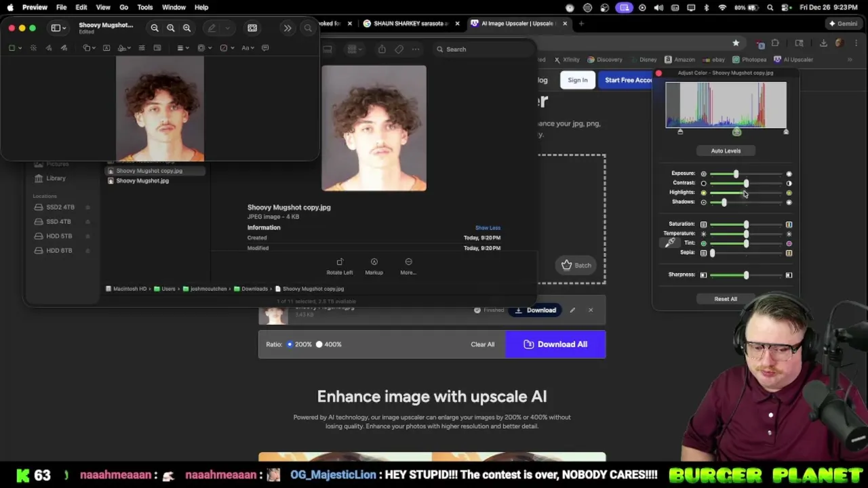The height and width of the screenshot is (488, 868).
Task: Switch to SHAUN SHARKEY sarasota tab
Action: coord(411,23)
